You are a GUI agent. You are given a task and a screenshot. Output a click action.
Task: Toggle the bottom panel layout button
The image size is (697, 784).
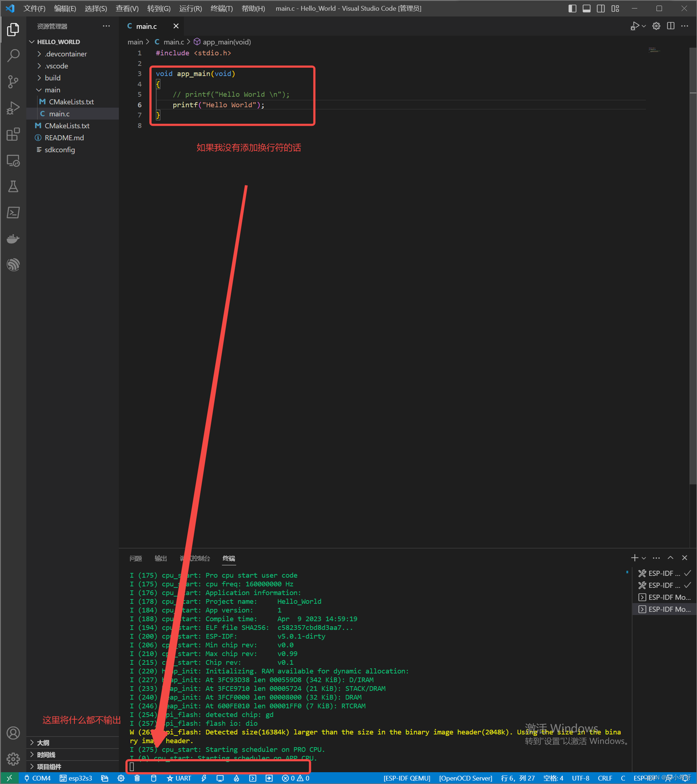pos(586,8)
